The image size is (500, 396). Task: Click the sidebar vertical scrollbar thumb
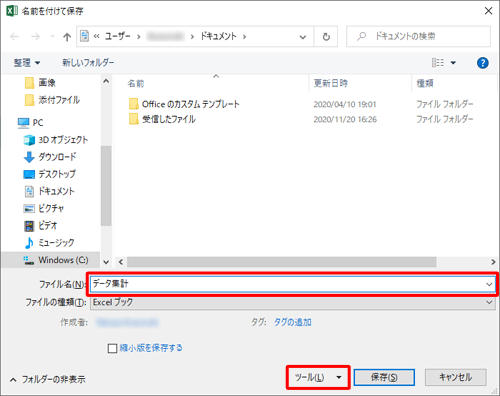106,186
